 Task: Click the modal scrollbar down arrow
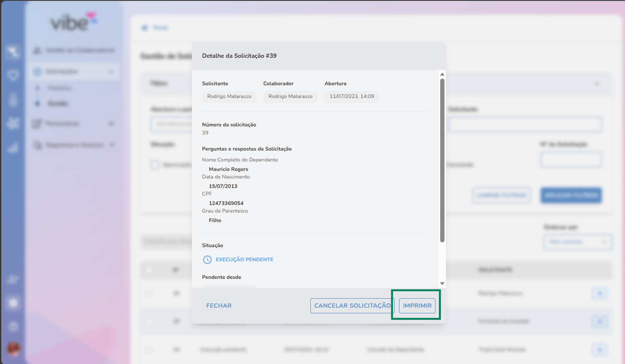tap(442, 284)
